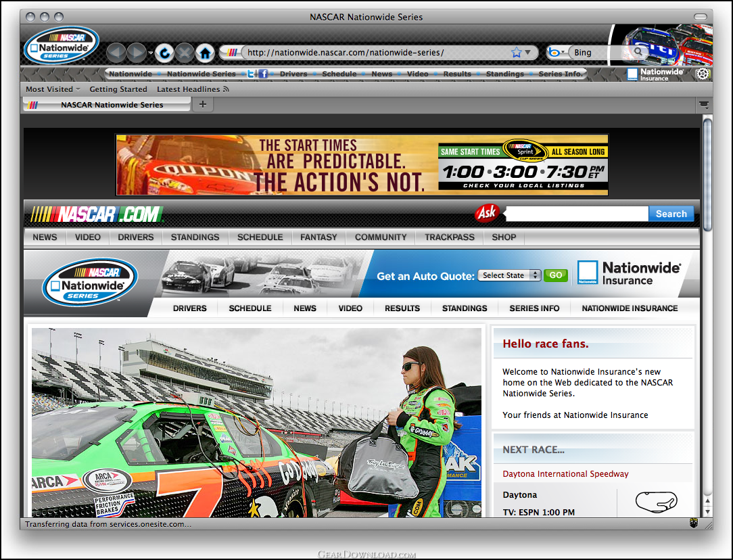Viewport: 733px width, 560px height.
Task: Click the Forward navigation arrow
Action: pyautogui.click(x=136, y=52)
